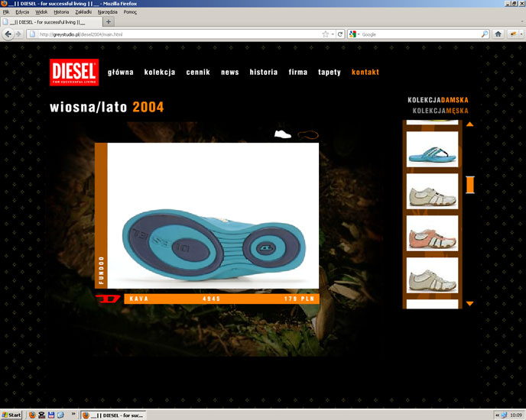Open a new tab with plus button
The height and width of the screenshot is (420, 526).
[109, 22]
